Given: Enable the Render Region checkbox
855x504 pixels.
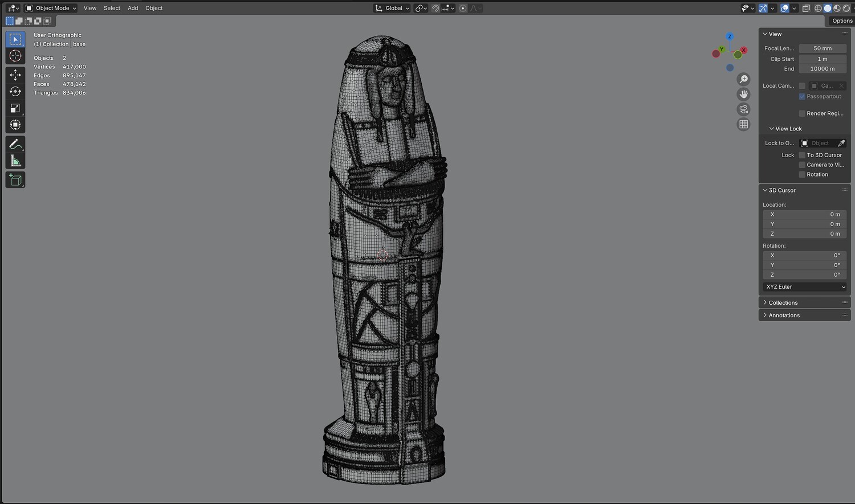Looking at the screenshot, I should 802,113.
